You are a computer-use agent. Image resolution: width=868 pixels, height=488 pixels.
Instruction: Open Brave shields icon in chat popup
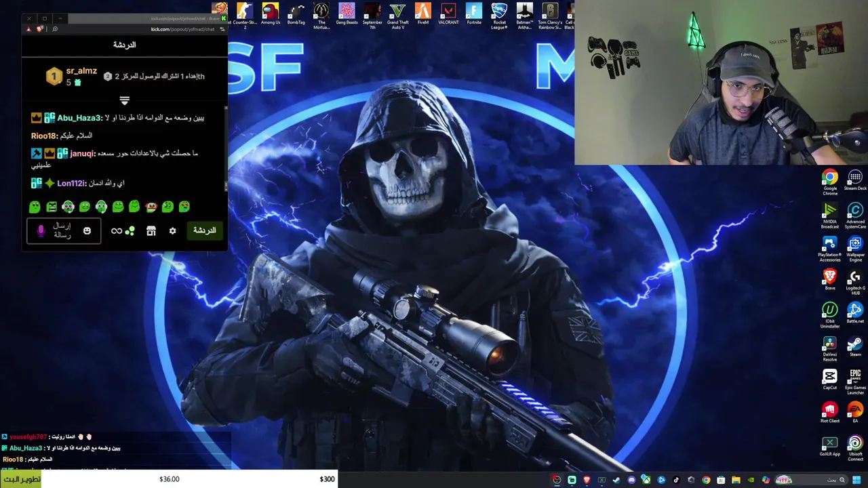[39, 29]
